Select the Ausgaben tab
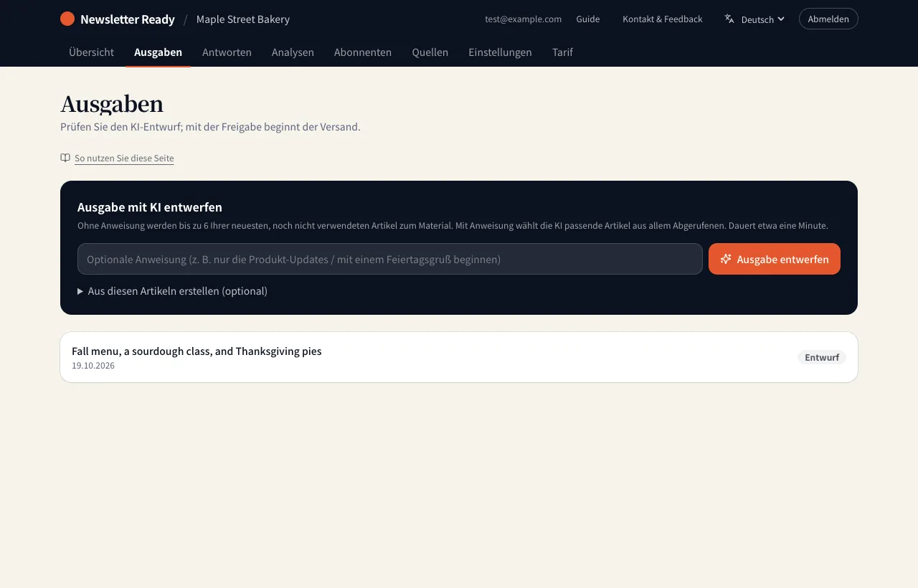Screen dimensions: 918x588 point(158,52)
